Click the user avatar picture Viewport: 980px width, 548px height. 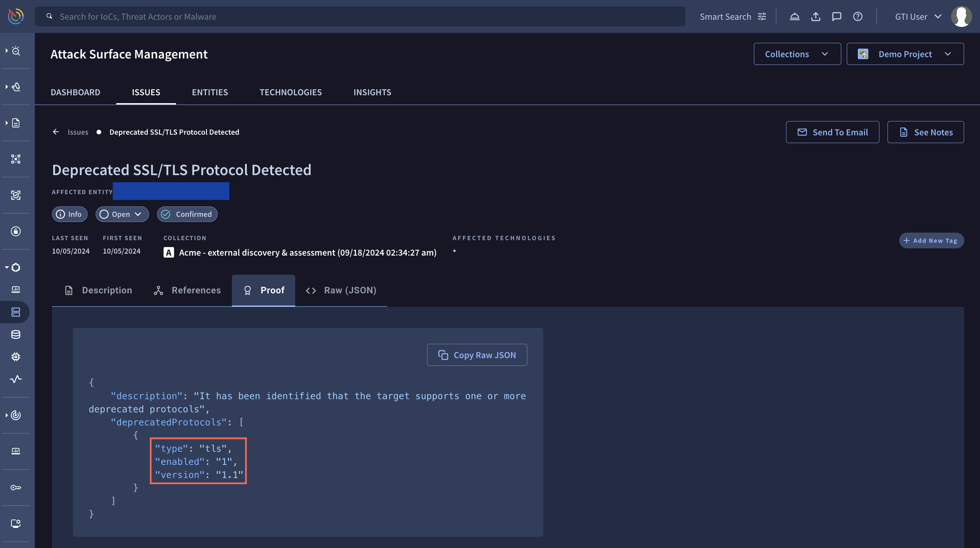961,16
